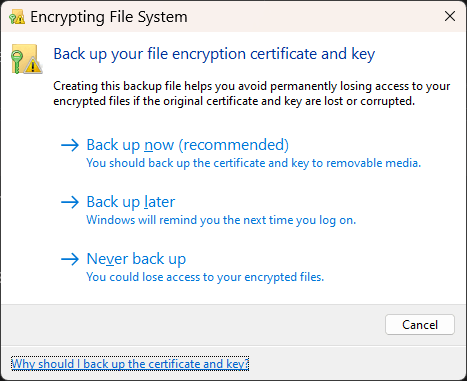This screenshot has height=381, width=467.
Task: Click the gray footer strip left of Cancel
Action: point(192,325)
